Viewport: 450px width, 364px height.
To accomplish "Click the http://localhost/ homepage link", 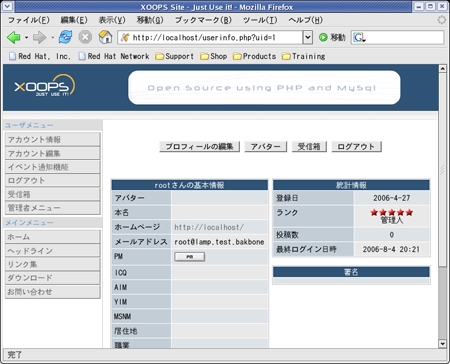I will (209, 227).
